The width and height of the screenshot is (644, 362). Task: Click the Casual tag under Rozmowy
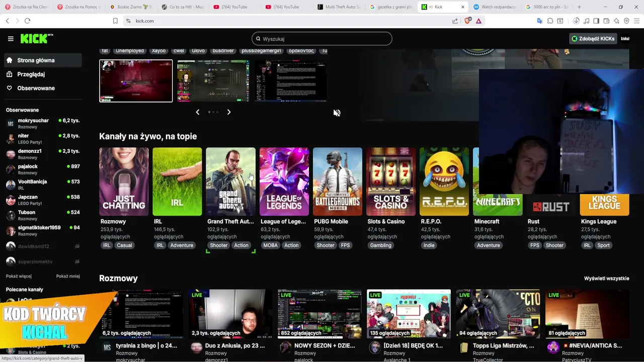pyautogui.click(x=124, y=245)
